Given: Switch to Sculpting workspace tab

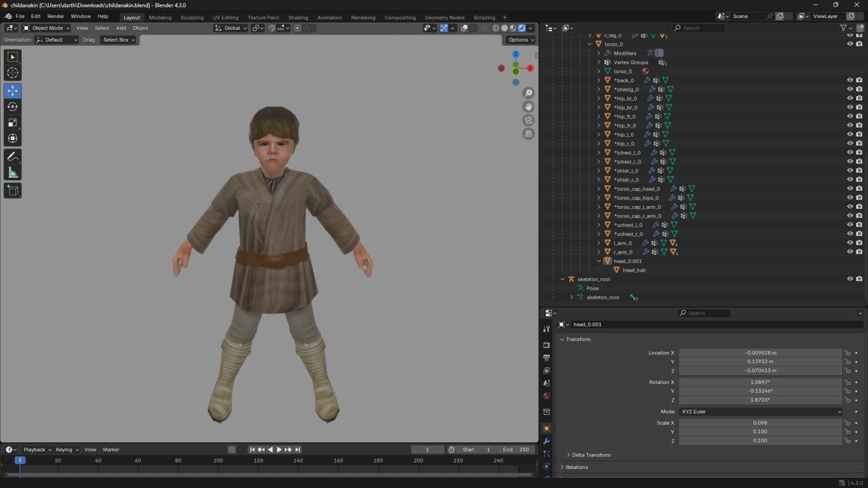Looking at the screenshot, I should click(x=192, y=17).
